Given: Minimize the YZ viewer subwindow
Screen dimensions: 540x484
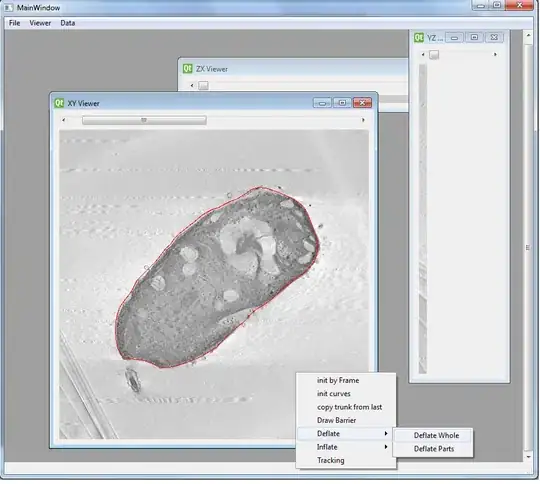Looking at the screenshot, I should (x=454, y=37).
